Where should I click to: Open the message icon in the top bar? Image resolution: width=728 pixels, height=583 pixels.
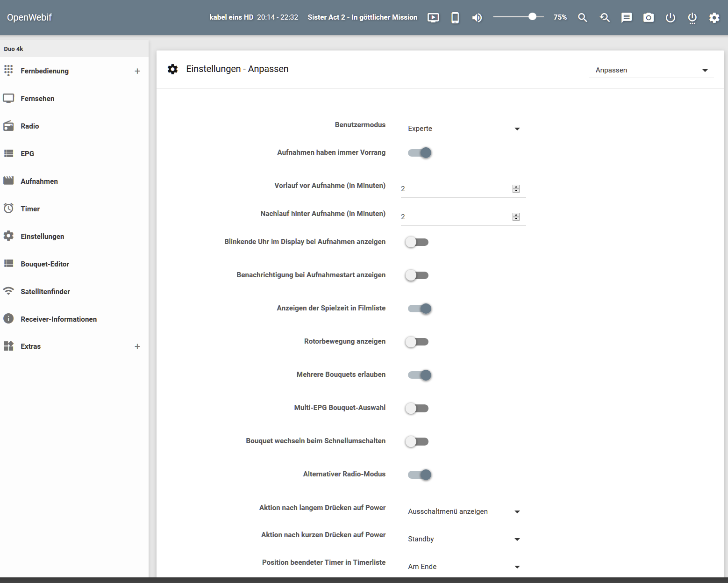(x=626, y=17)
